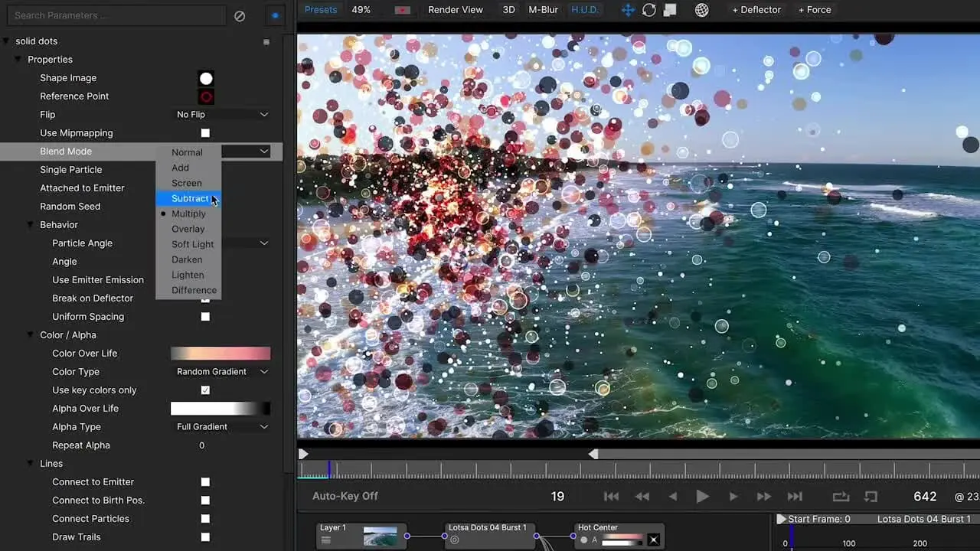This screenshot has width=980, height=551.
Task: Click the clear search circle-slash icon
Action: [x=240, y=15]
